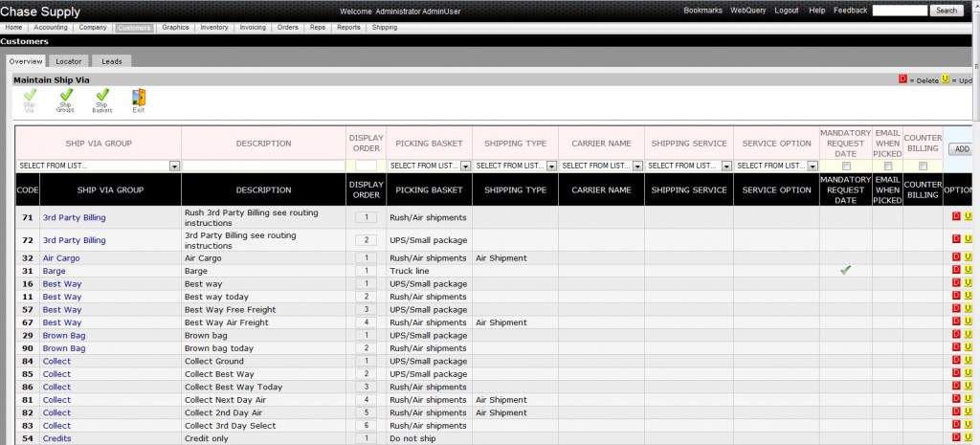The width and height of the screenshot is (980, 445).
Task: Click the new Display Order input box
Action: click(367, 167)
